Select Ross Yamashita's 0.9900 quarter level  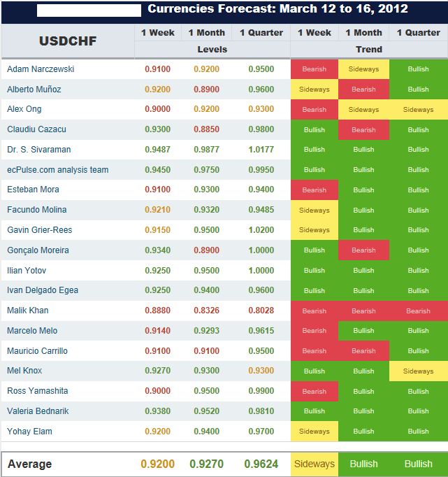coord(261,390)
